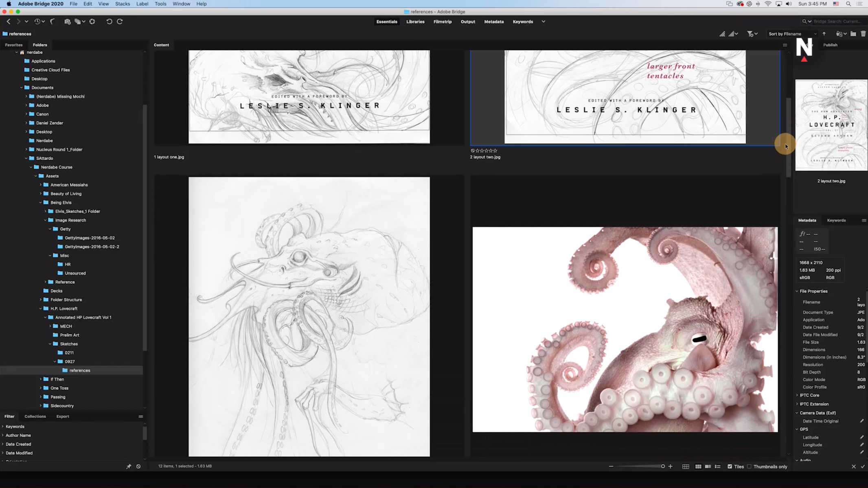Switch to list view icon
868x488 pixels.
718,466
